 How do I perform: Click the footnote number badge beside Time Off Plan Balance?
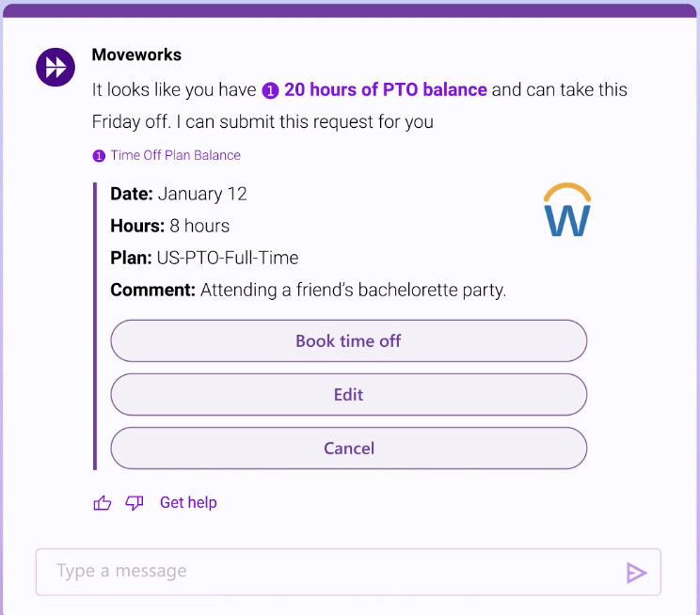pyautogui.click(x=99, y=156)
